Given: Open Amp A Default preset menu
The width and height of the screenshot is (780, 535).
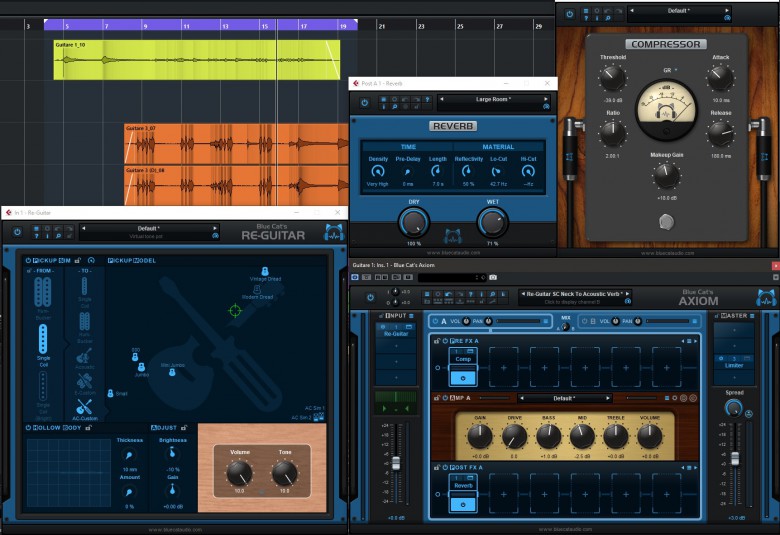Looking at the screenshot, I should tap(564, 398).
